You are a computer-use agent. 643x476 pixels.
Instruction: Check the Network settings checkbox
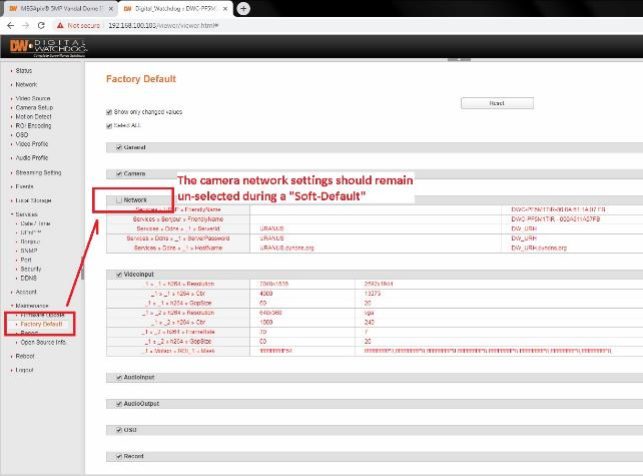[x=118, y=200]
